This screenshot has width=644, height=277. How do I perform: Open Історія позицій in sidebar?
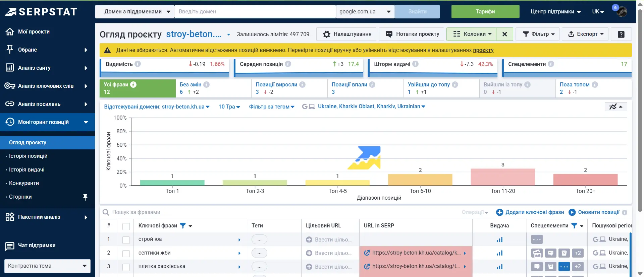point(28,156)
